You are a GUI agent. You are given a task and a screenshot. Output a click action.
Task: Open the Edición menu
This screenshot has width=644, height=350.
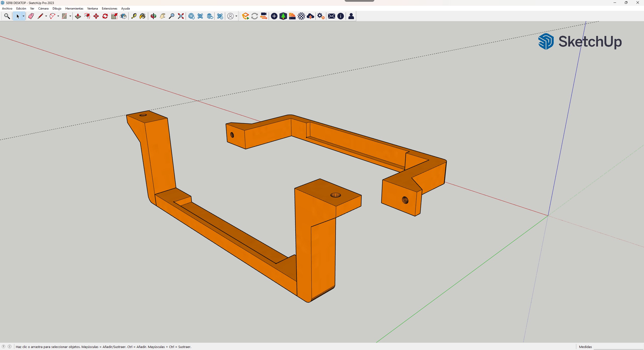tap(21, 9)
